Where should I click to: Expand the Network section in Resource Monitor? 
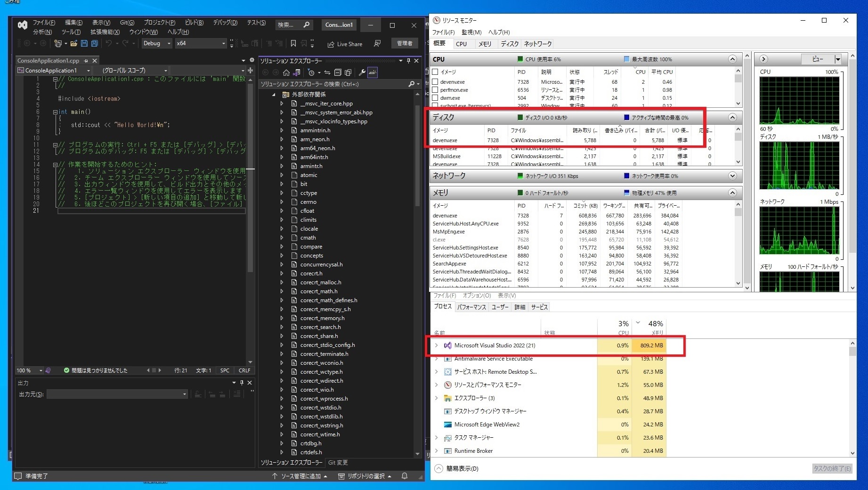click(x=732, y=176)
